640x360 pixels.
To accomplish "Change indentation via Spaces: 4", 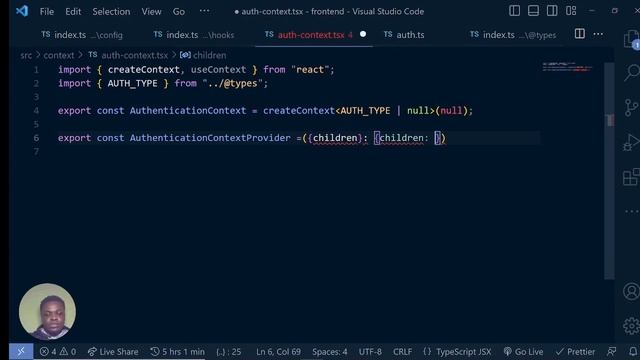I will click(330, 352).
